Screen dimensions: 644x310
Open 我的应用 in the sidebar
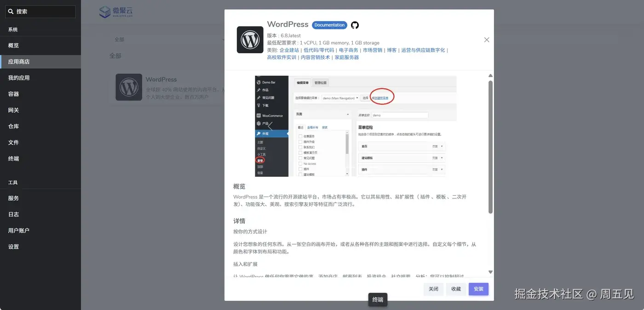click(40, 78)
